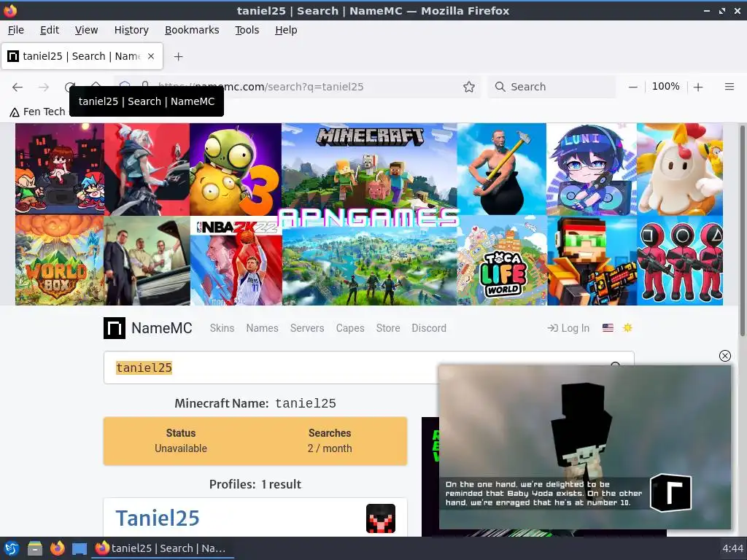This screenshot has height=560, width=747.
Task: Open the View menu
Action: [x=86, y=30]
